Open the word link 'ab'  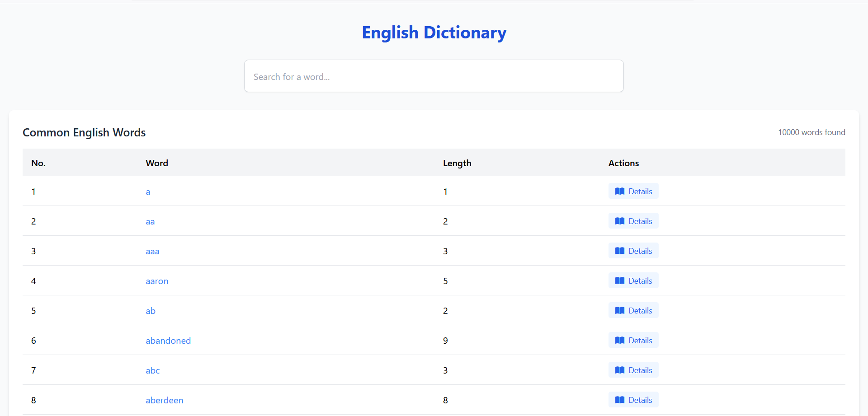(x=151, y=311)
